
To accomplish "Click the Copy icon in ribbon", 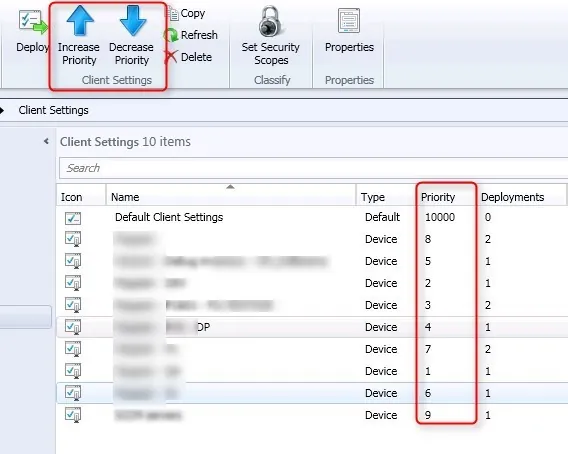I will pyautogui.click(x=173, y=13).
